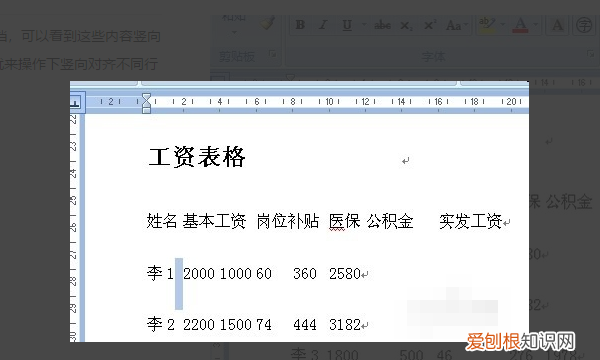Click the first line indent marker on ruler
This screenshot has width=600, height=360.
coord(146,97)
